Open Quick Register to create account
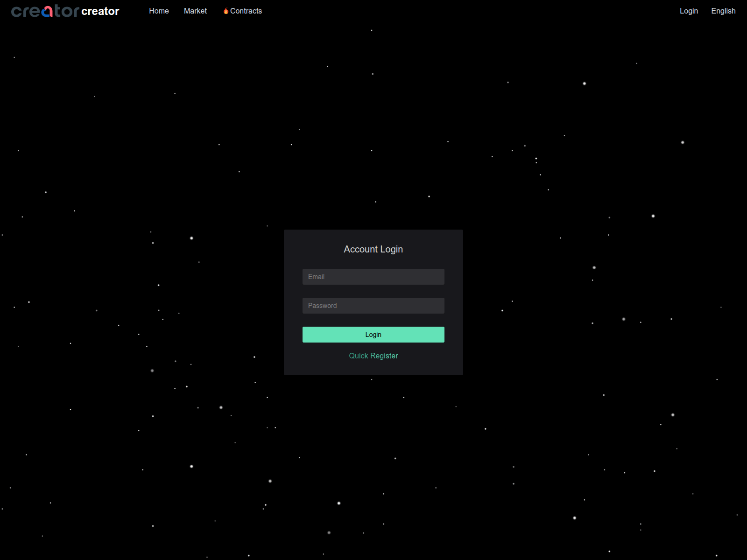Viewport: 747px width, 560px height. pyautogui.click(x=373, y=355)
